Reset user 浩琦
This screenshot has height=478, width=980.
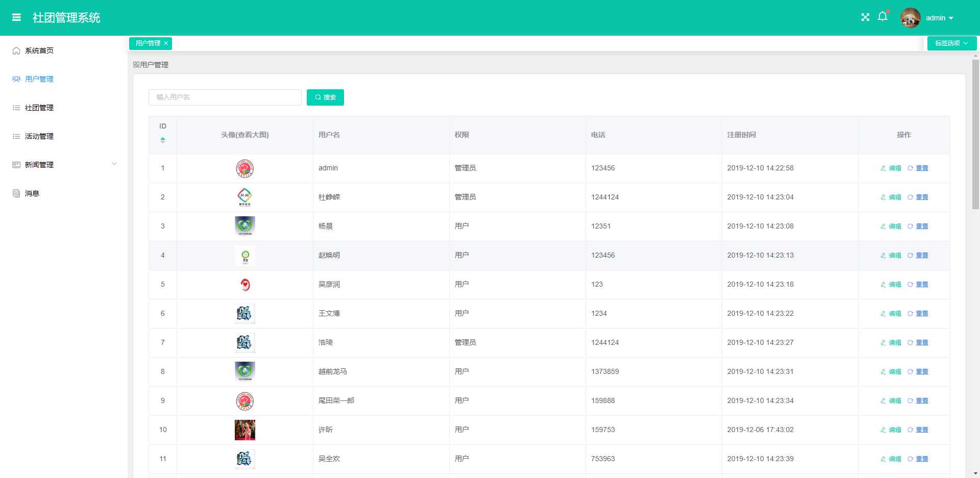pos(918,343)
